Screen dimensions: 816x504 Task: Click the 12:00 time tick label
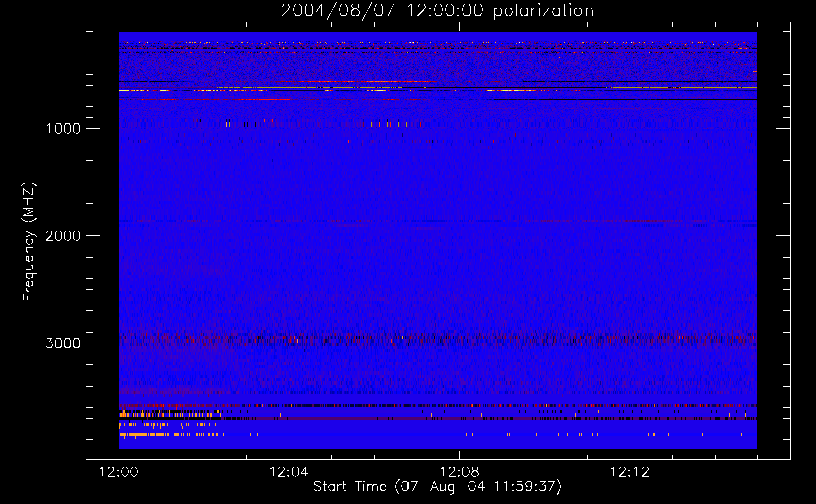[119, 472]
